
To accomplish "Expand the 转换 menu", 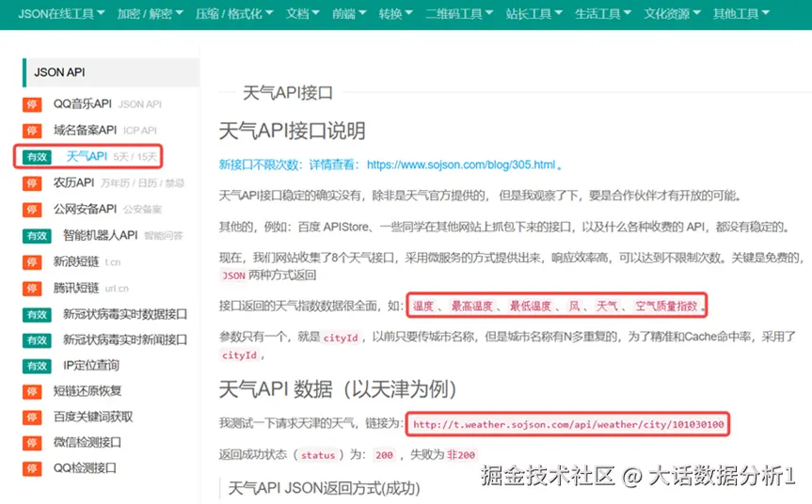I will coord(395,14).
